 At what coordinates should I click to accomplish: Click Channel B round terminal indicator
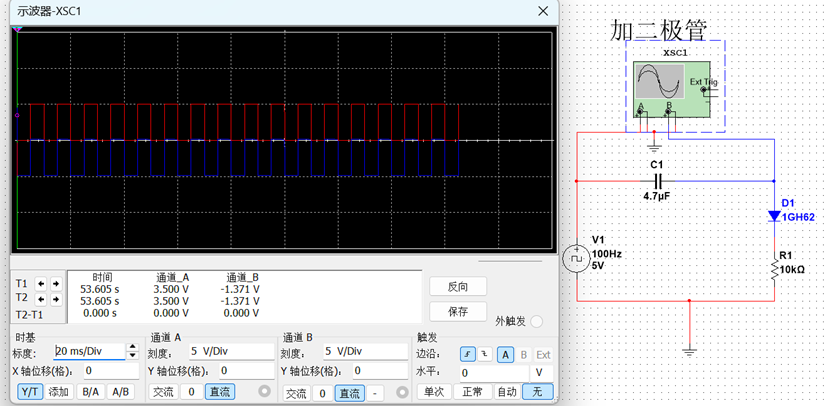pos(402,392)
